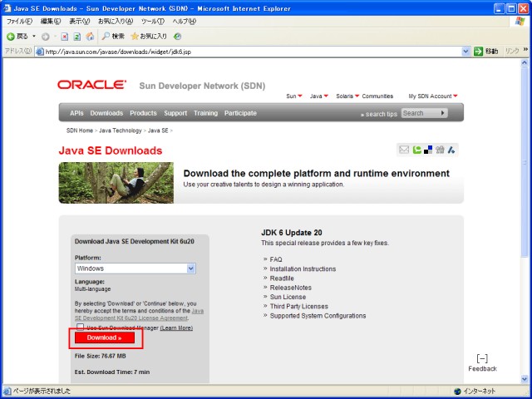
Task: Click the Internet zone globe icon in status bar
Action: point(457,392)
